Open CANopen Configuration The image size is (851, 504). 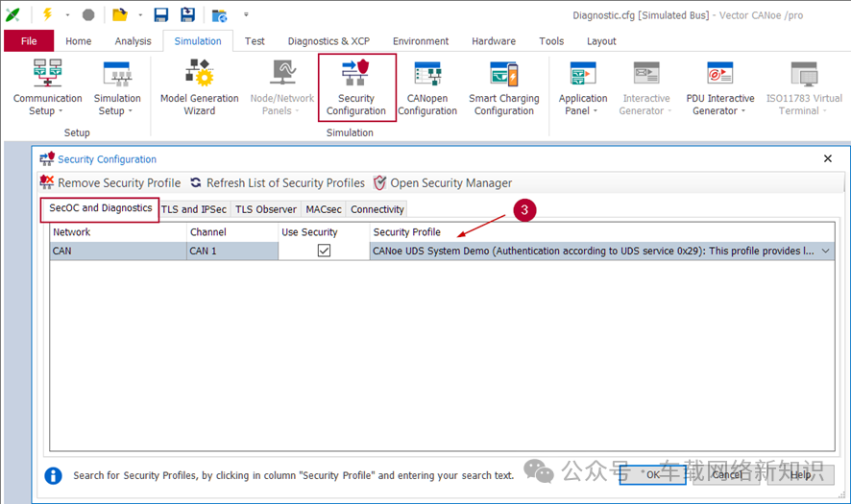point(427,88)
